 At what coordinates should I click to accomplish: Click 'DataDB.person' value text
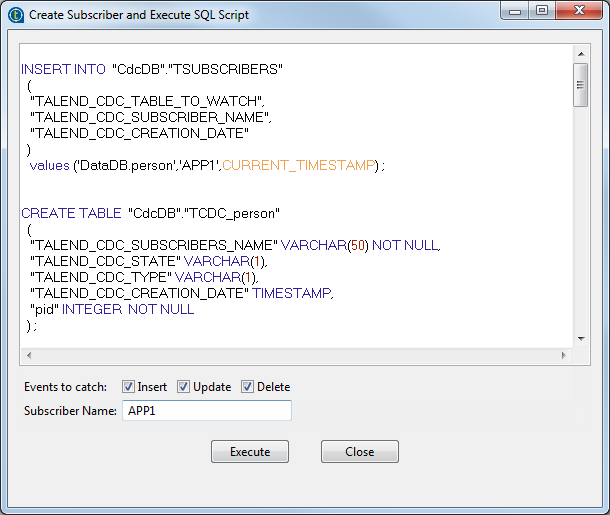coord(126,165)
